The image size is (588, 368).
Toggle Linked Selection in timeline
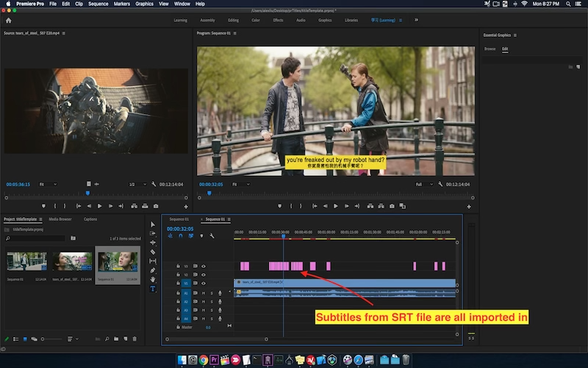click(191, 236)
